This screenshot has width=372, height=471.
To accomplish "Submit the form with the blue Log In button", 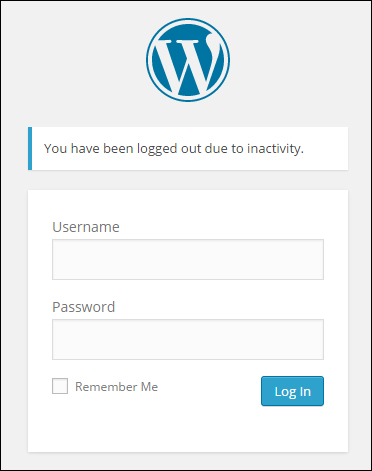I will click(292, 391).
